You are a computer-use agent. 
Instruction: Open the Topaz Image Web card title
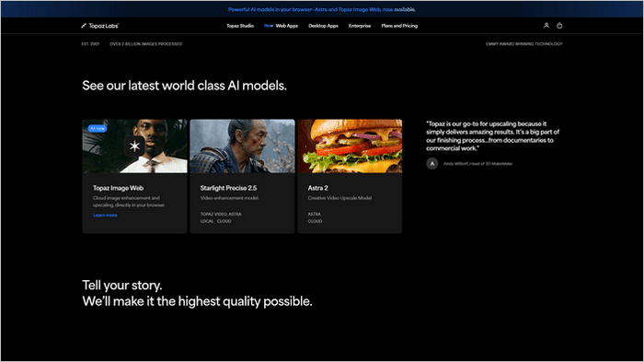pos(119,188)
